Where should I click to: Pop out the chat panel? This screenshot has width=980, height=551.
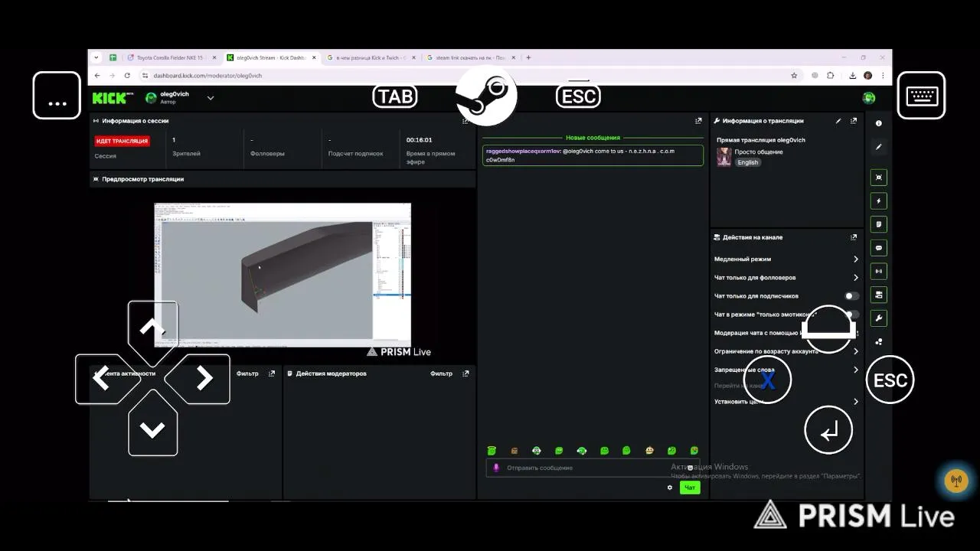698,121
